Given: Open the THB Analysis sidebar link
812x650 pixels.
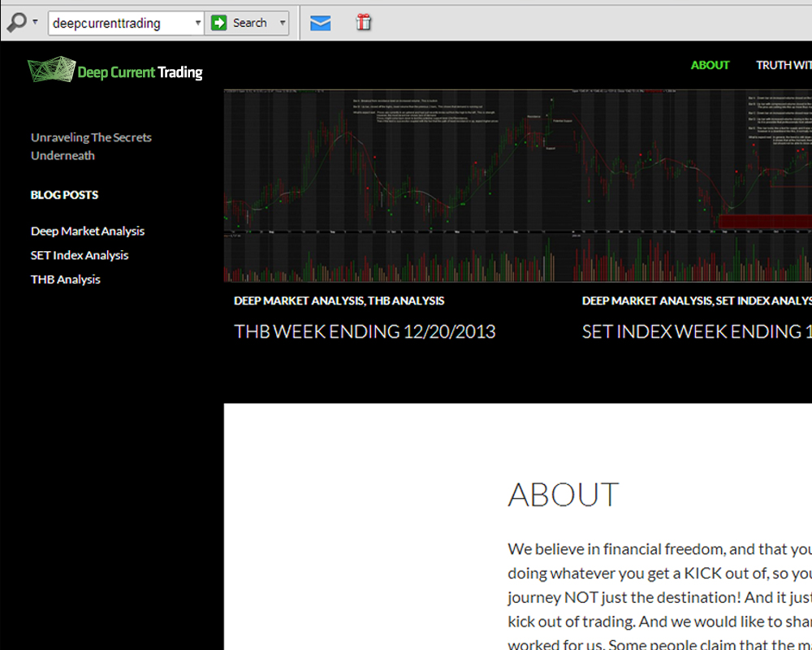Looking at the screenshot, I should pos(65,279).
